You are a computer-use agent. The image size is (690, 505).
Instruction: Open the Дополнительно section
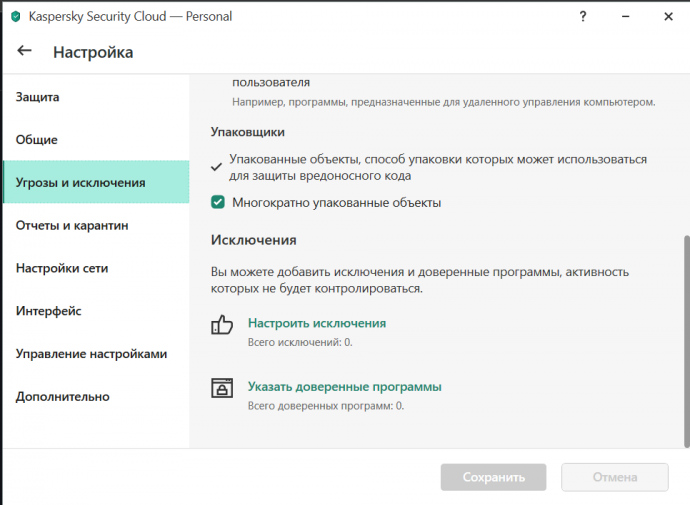[x=63, y=397]
